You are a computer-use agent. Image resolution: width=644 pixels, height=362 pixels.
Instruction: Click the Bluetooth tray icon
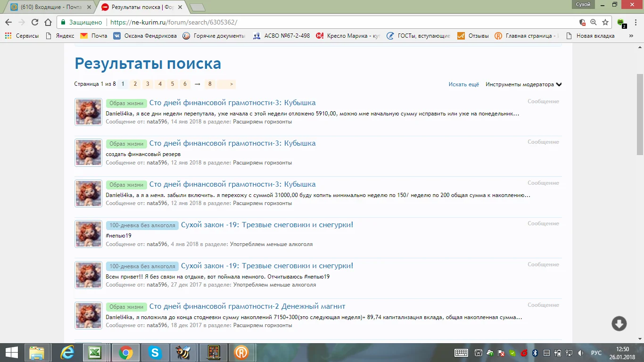[535, 353]
